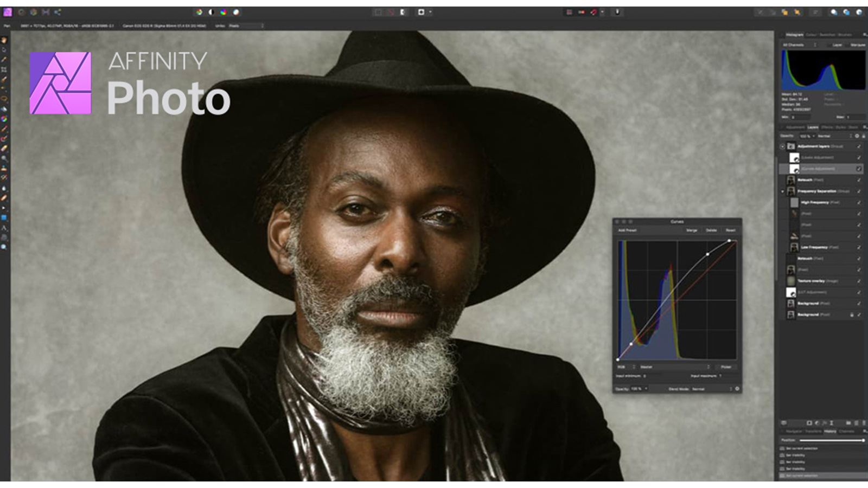
Task: Click Adjustments icon at Layers panel bottom
Action: click(x=817, y=423)
